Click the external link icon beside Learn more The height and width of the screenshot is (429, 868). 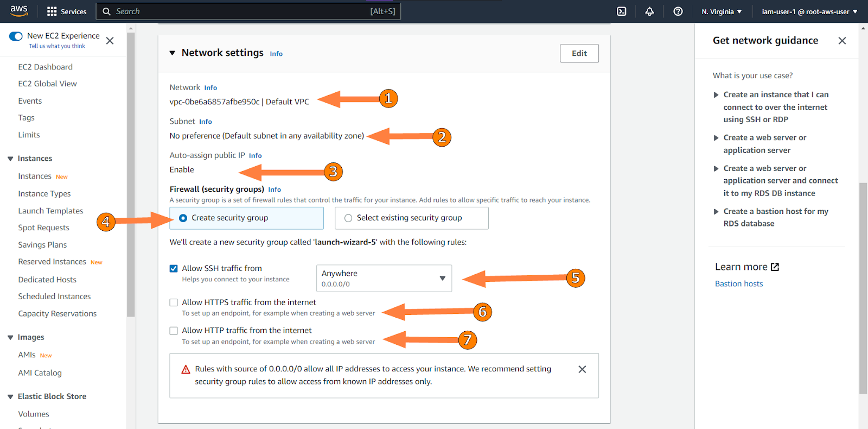point(775,267)
